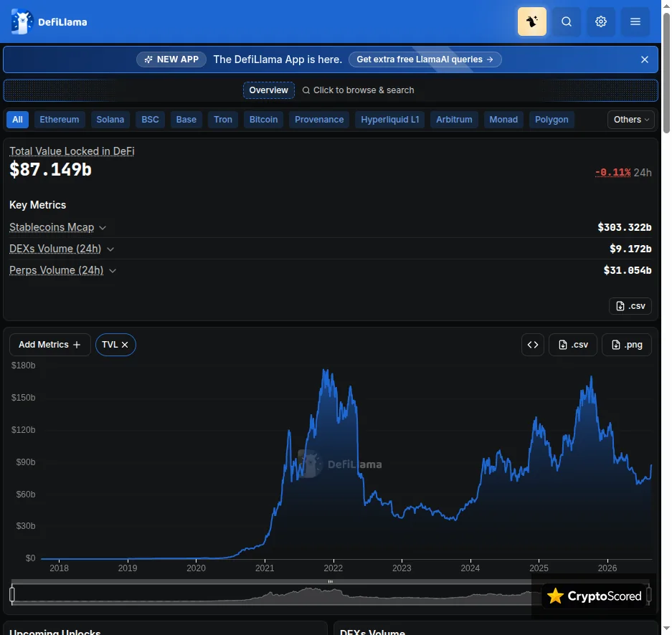Click the 2022 x-axis label
The width and height of the screenshot is (672, 635).
coord(333,568)
